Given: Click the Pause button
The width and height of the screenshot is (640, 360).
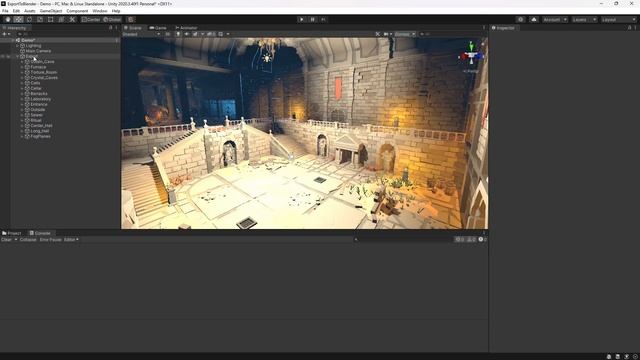Looking at the screenshot, I should [313, 19].
